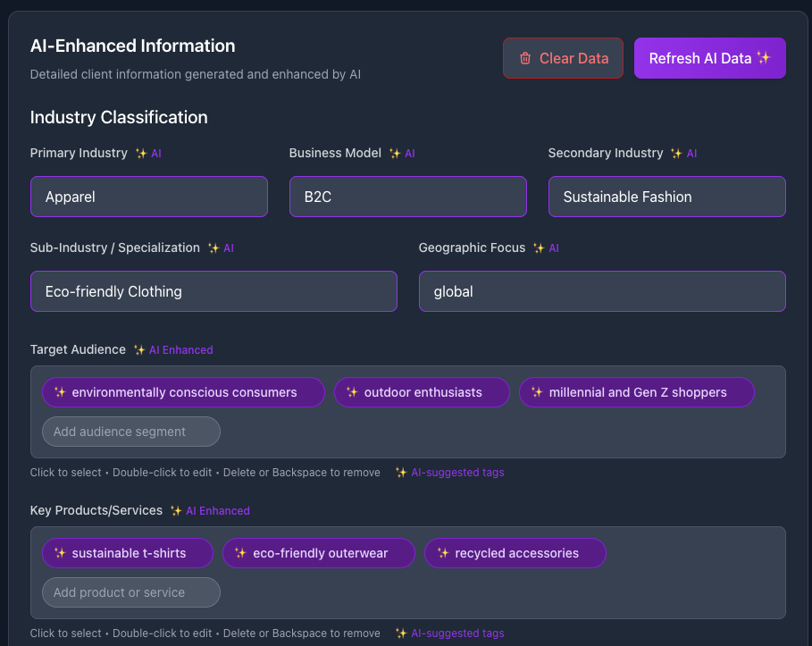Click the trash icon in Clear Data

coord(525,59)
